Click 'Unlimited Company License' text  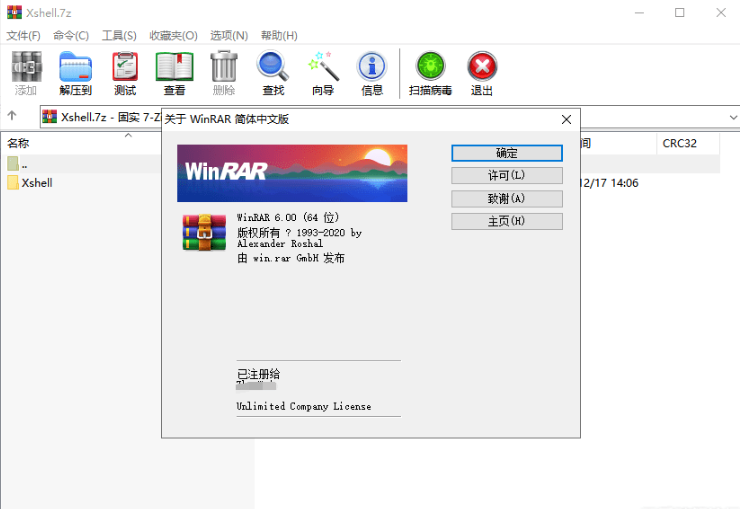pyautogui.click(x=303, y=406)
